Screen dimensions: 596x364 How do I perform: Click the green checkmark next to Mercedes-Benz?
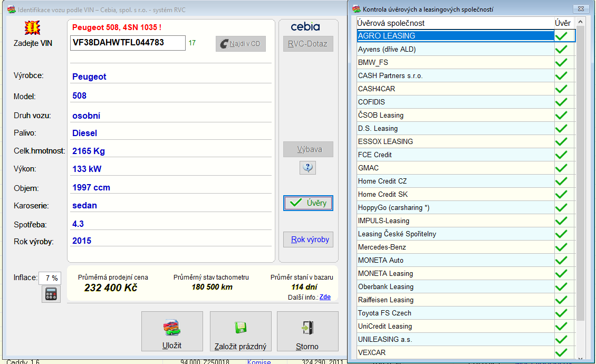tap(562, 247)
